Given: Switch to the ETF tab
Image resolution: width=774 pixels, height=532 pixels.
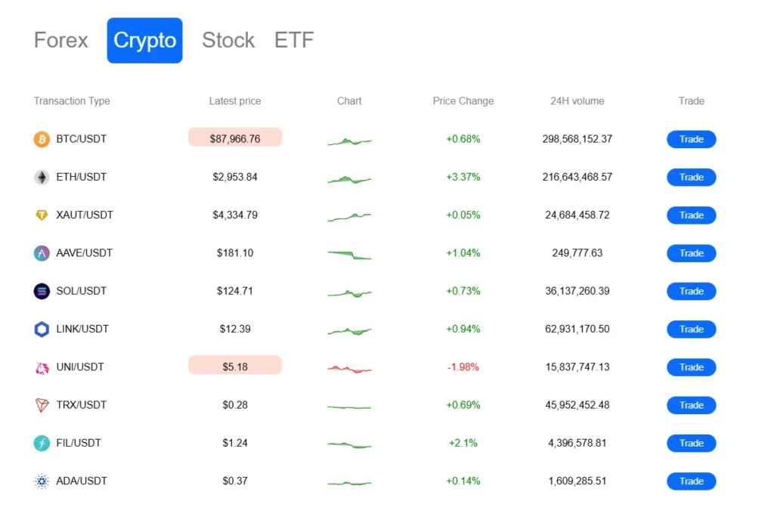Looking at the screenshot, I should click(x=294, y=40).
